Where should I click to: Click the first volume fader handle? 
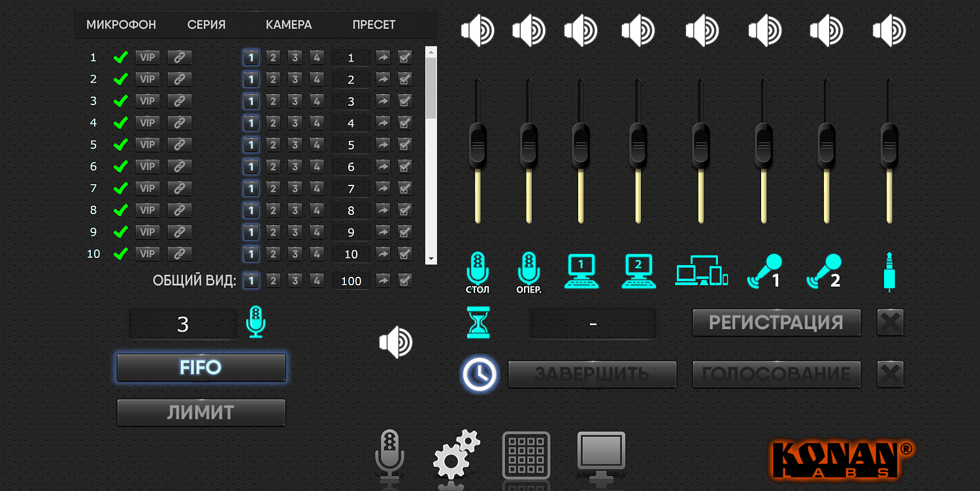coord(478,144)
